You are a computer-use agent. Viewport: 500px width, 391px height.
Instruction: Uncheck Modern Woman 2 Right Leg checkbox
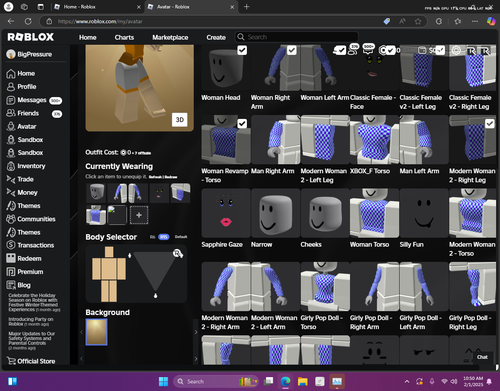(490, 124)
